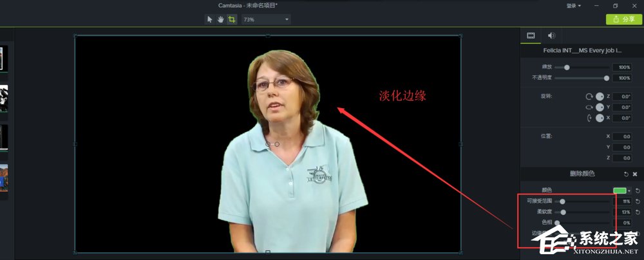Screen dimensions: 644x260
Task: Remove the 删除颜色 effect with X
Action: click(x=635, y=174)
